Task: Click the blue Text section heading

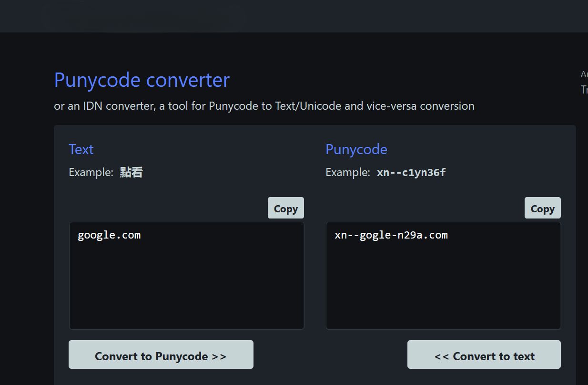Action: (81, 149)
